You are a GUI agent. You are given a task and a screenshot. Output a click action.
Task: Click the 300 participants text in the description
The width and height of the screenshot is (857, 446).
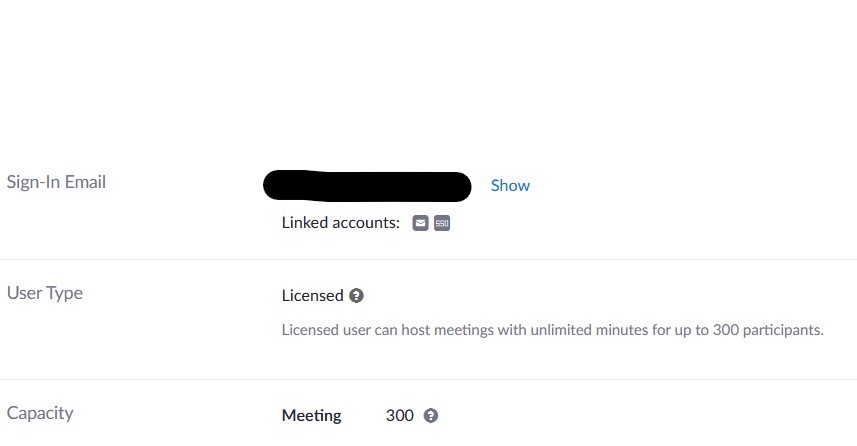click(768, 330)
